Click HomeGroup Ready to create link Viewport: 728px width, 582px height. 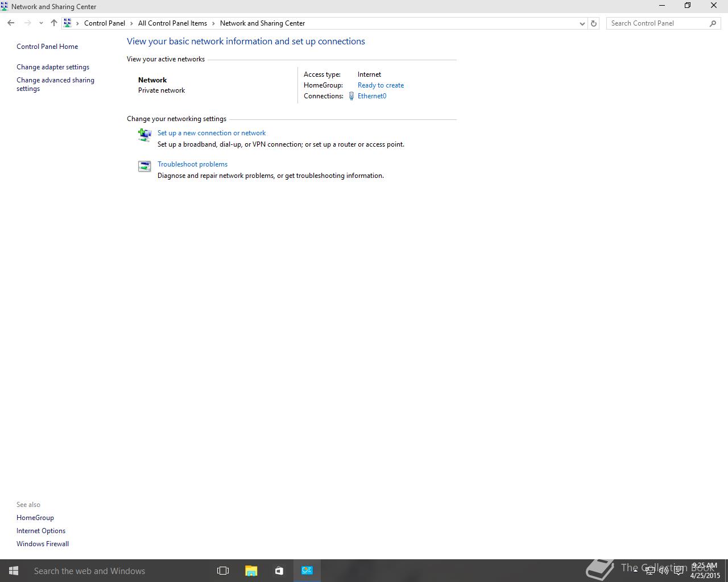380,85
